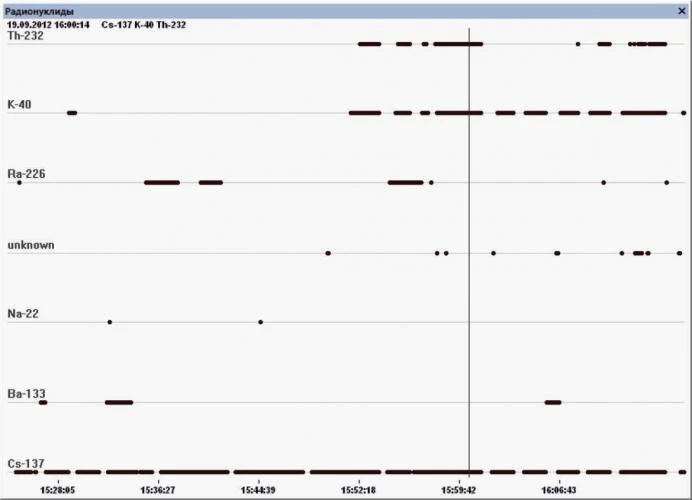Screen dimensions: 692x500
Task: Select the 15:28:05 time axis tick
Action: coord(58,490)
